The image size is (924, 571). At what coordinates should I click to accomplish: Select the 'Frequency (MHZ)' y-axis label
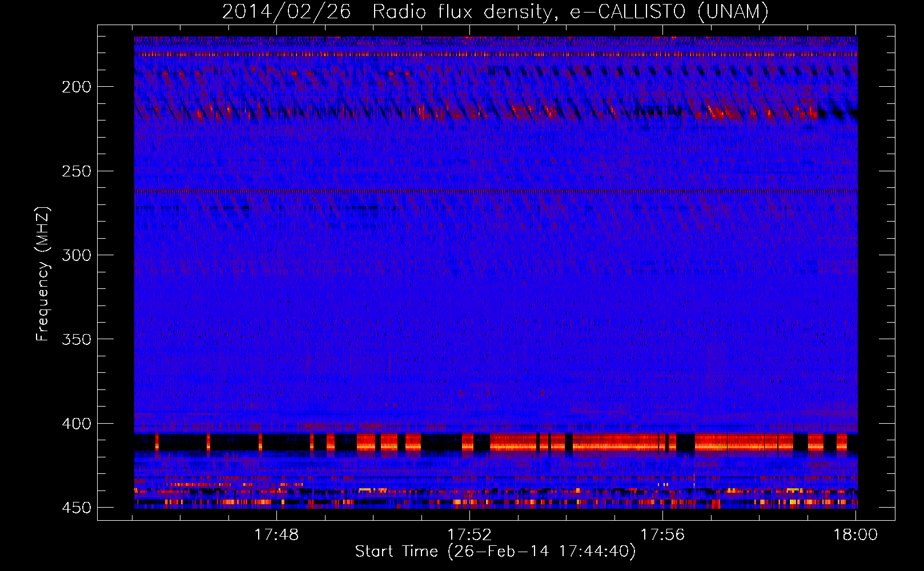[43, 274]
